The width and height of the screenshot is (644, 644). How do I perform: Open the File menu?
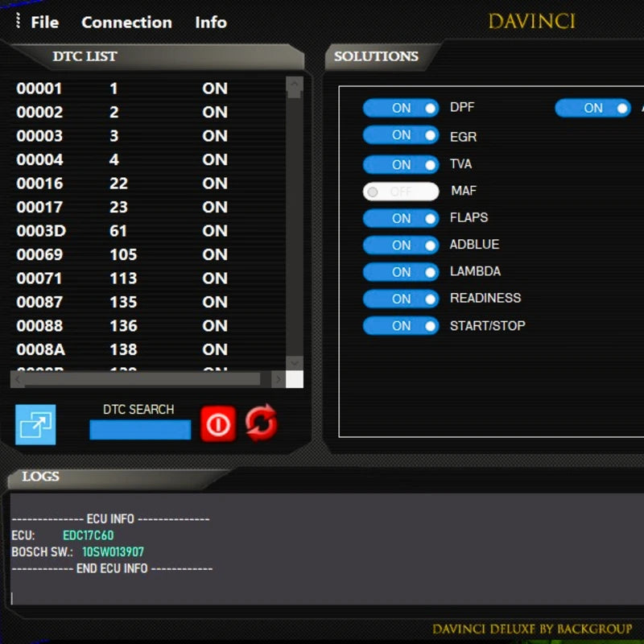point(44,22)
